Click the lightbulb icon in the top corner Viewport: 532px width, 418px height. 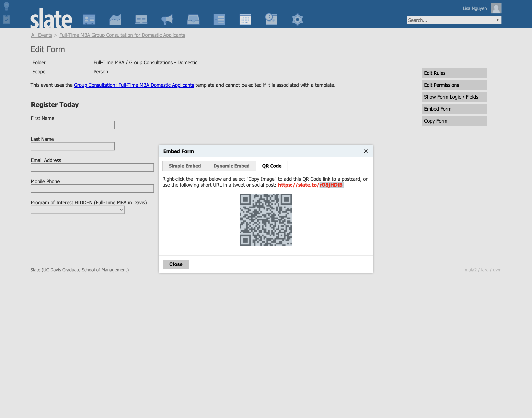click(7, 6)
